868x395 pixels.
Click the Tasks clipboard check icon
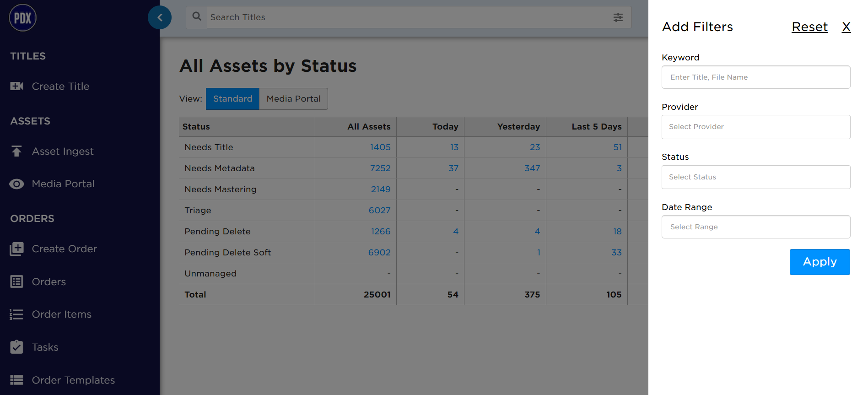(17, 347)
